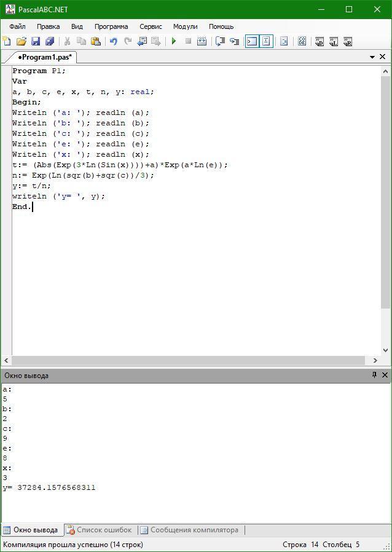Click the toolbar icon marked R
Viewport: 392px width, 552px height.
pos(348,42)
